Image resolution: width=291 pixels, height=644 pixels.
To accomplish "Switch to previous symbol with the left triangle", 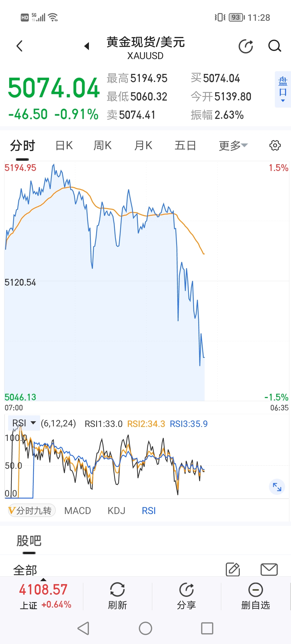I will tap(87, 46).
